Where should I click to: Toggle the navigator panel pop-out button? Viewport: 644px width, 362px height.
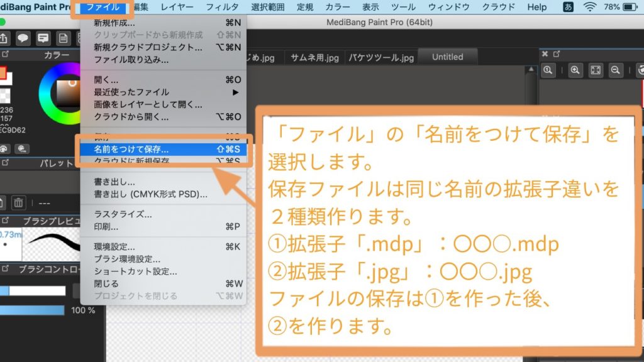555,53
